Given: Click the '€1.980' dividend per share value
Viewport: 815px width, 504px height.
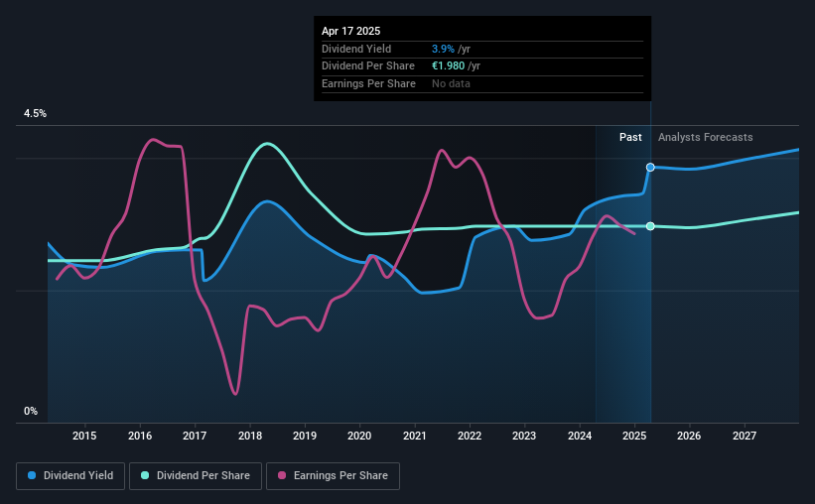Looking at the screenshot, I should pyautogui.click(x=448, y=66).
